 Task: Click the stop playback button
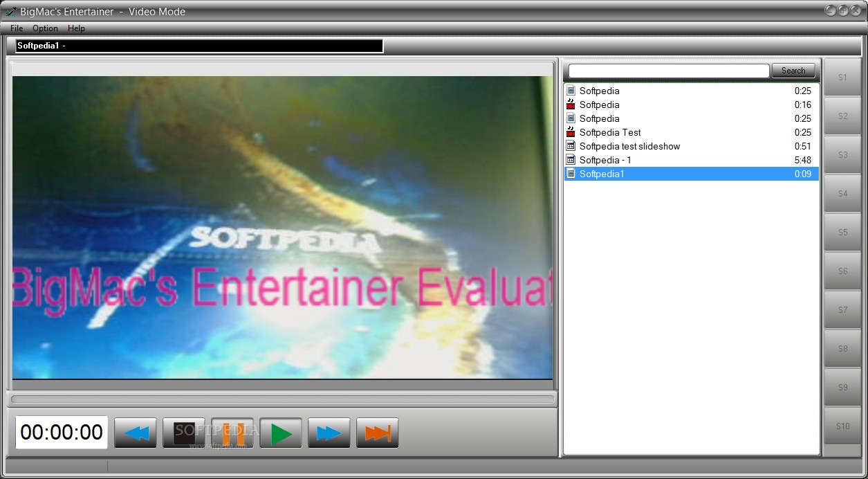coord(184,433)
